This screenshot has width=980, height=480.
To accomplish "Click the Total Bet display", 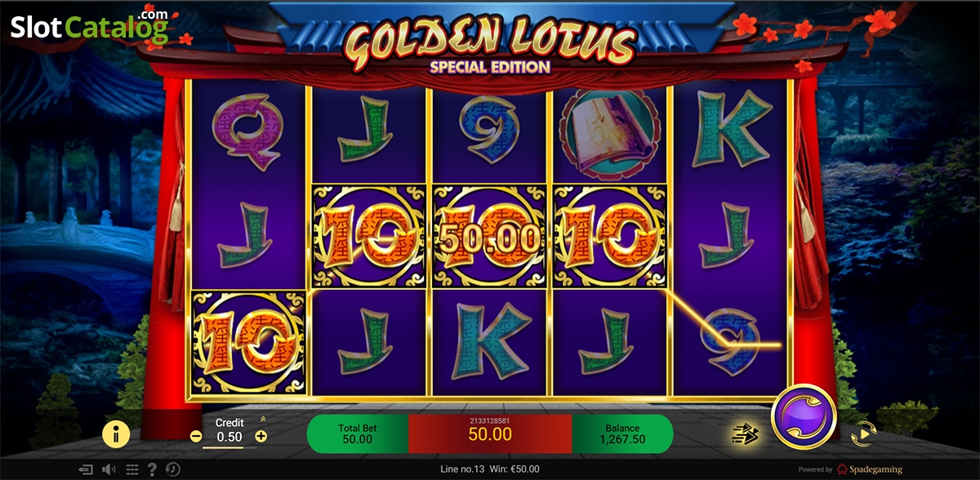I will pos(357,433).
